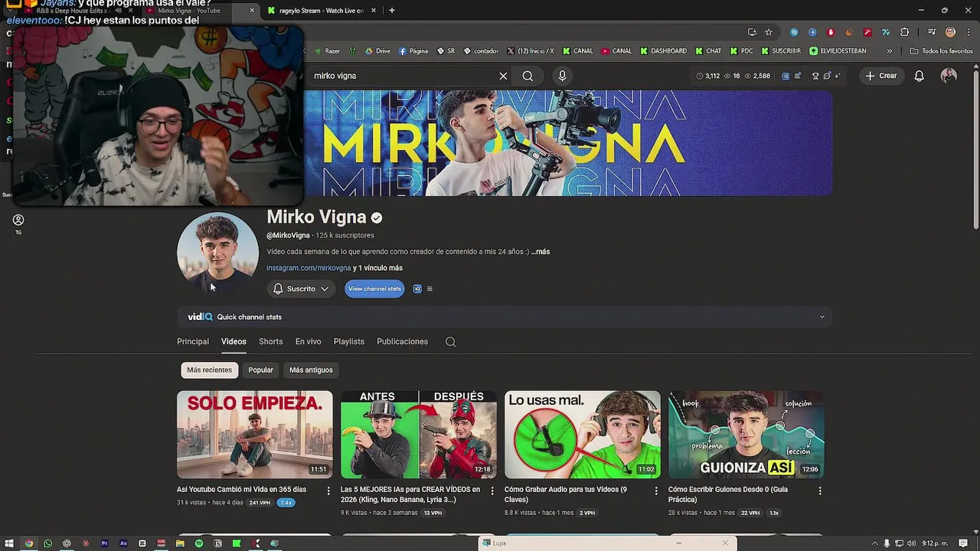Open Chrome three-dot menu
The height and width of the screenshot is (551, 980).
(x=967, y=32)
